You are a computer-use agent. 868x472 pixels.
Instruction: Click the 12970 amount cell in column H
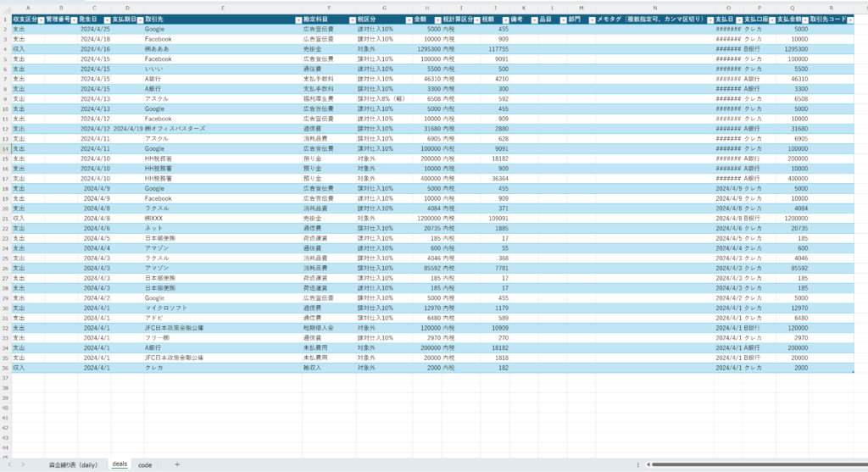tap(427, 308)
